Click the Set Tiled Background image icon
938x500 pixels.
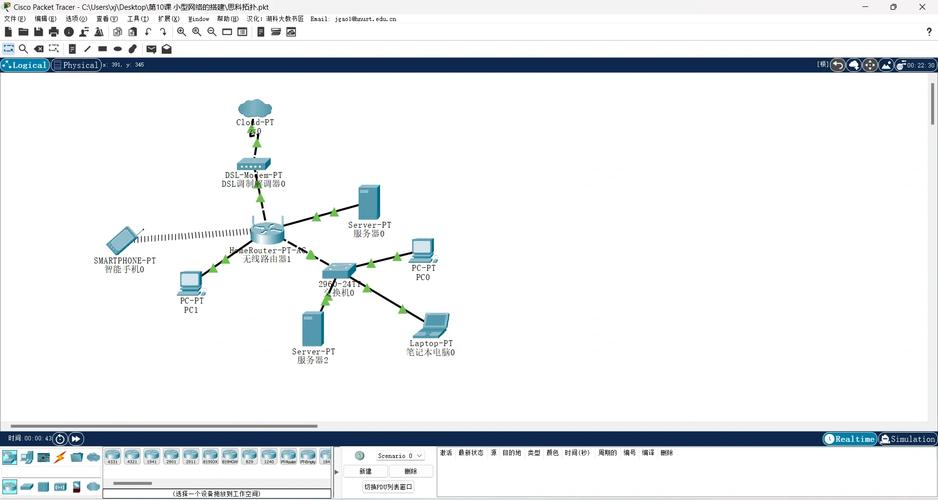pos(886,65)
